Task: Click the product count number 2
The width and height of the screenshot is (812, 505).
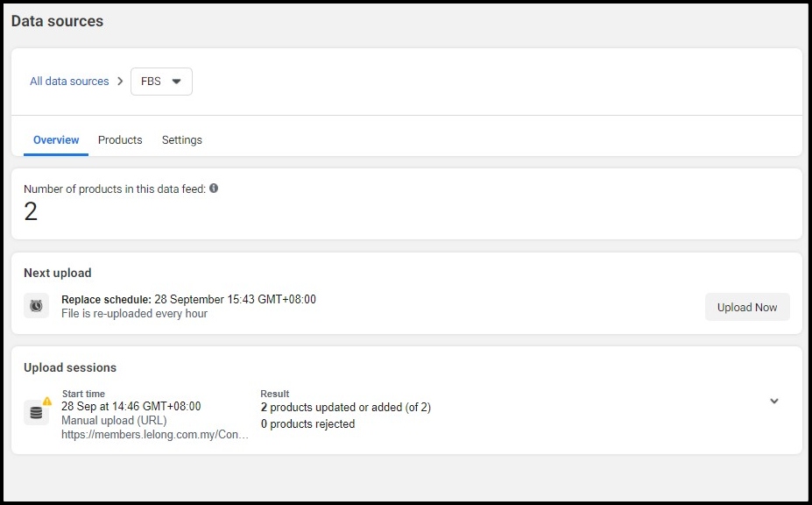Action: coord(31,211)
